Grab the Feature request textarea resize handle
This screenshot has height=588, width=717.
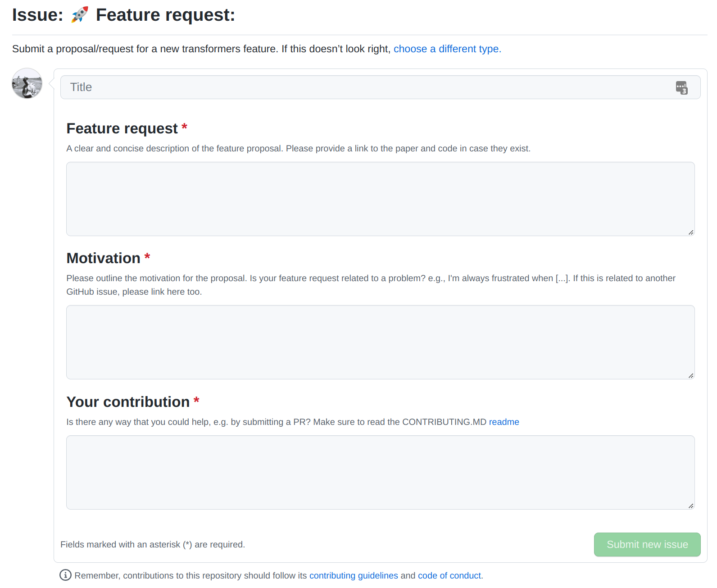(x=690, y=232)
